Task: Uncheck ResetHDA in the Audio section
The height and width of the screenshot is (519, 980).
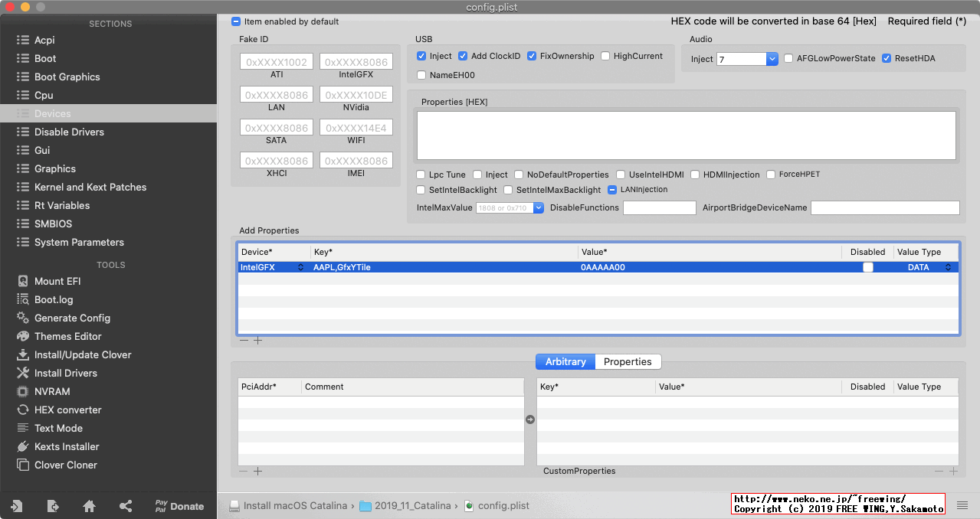Action: [x=887, y=57]
